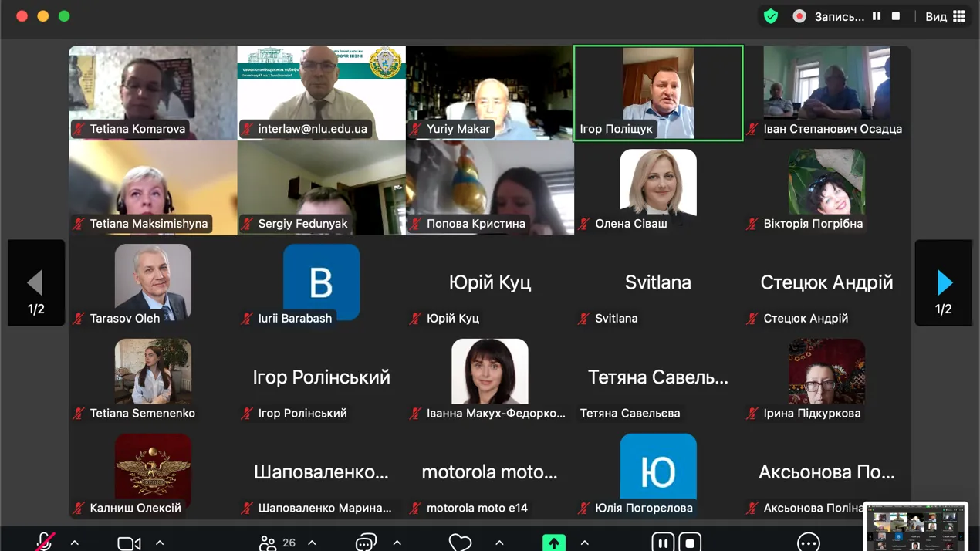The height and width of the screenshot is (551, 980).
Task: Click muted mic icon beside Tarasov Oleh
Action: click(x=79, y=318)
